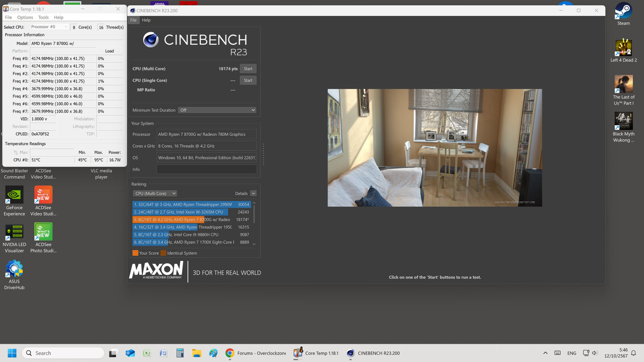Click the Model AMD Ryzen 7 8700G field

click(x=76, y=44)
